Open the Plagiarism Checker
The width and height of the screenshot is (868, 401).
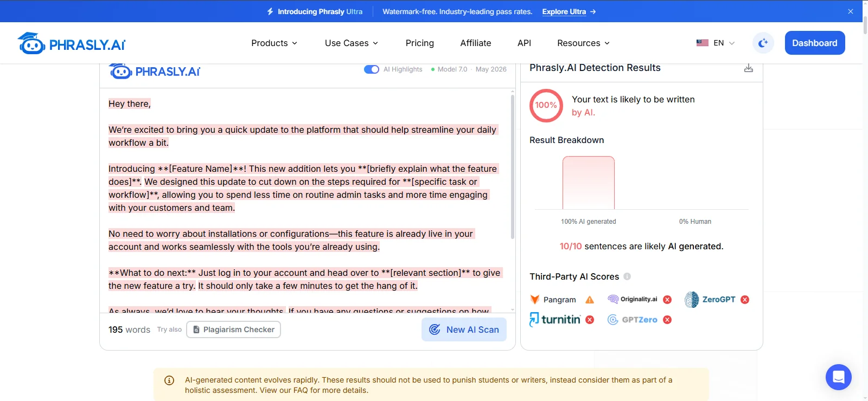pyautogui.click(x=233, y=329)
